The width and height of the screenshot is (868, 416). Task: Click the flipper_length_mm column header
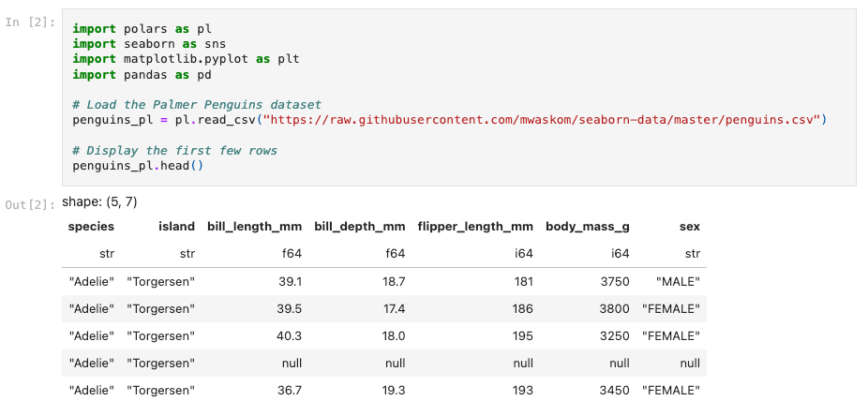[x=475, y=226]
